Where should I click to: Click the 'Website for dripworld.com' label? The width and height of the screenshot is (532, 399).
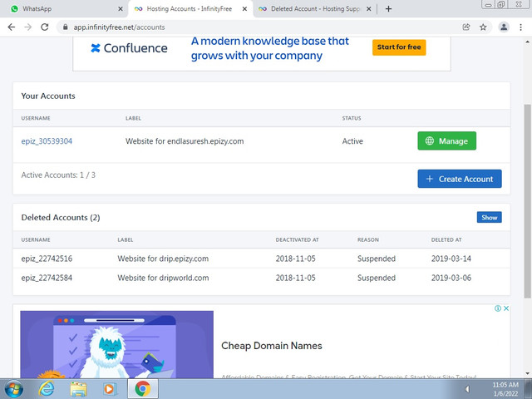click(163, 278)
